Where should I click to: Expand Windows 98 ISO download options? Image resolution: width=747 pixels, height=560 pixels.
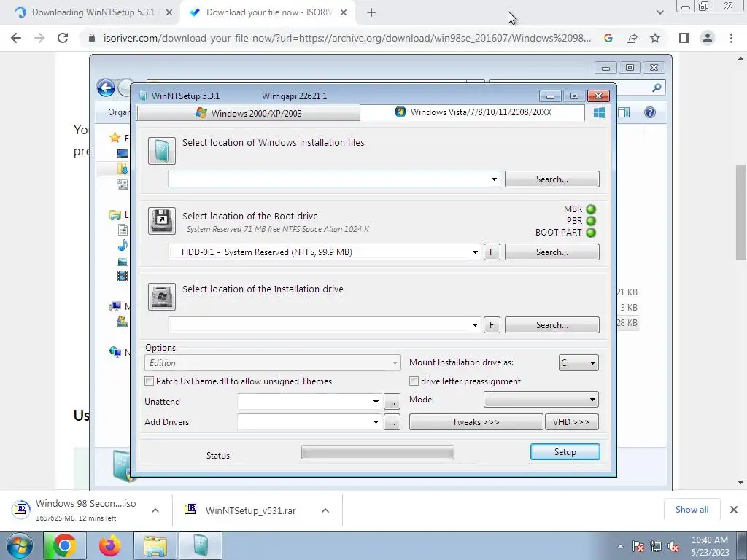pyautogui.click(x=155, y=510)
